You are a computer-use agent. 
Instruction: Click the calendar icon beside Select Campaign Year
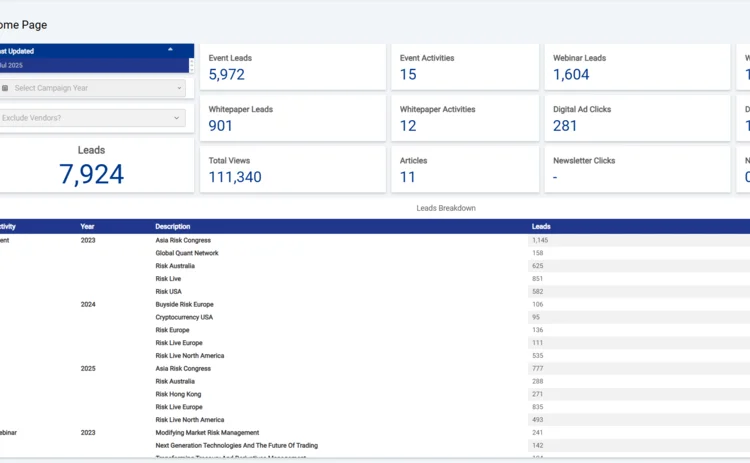point(5,88)
